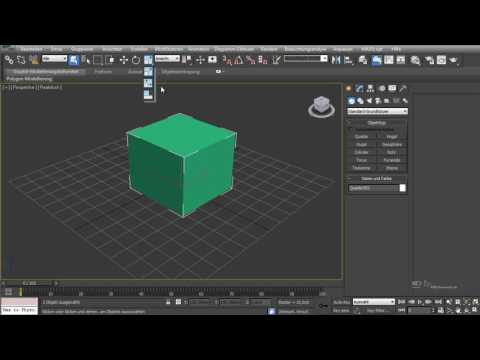Pick the second scale option in the flyout
480x360 pixels.
(x=148, y=83)
